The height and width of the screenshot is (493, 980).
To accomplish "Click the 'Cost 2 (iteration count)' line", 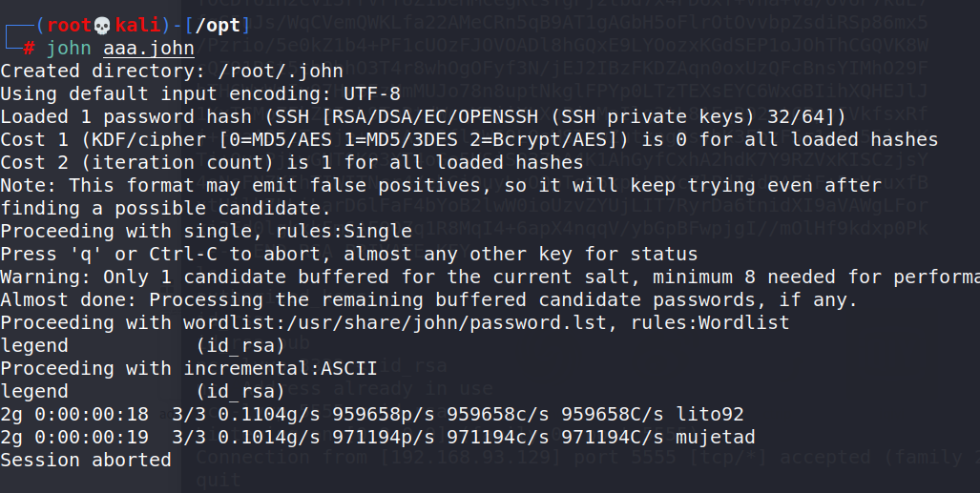I will pyautogui.click(x=292, y=162).
